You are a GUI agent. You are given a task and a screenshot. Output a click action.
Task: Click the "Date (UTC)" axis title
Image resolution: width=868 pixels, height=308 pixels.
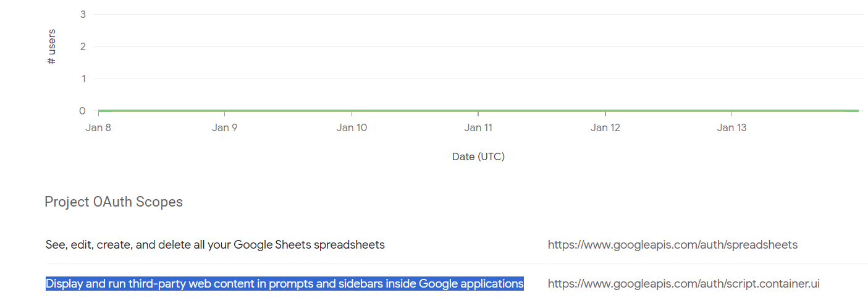pyautogui.click(x=478, y=156)
